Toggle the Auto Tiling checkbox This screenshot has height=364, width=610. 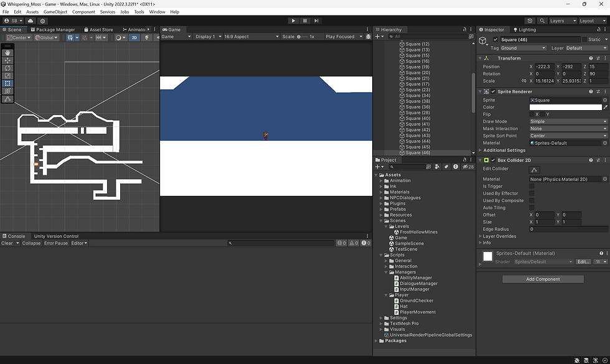[x=532, y=208]
